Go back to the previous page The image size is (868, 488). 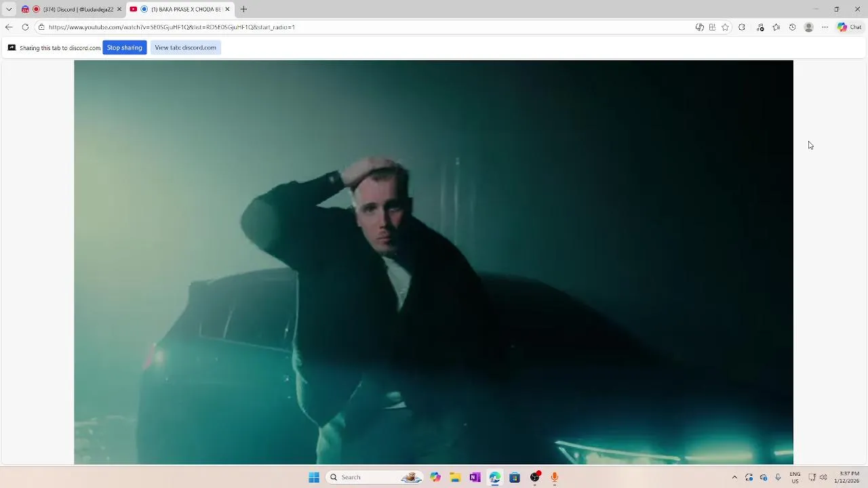pos(9,27)
